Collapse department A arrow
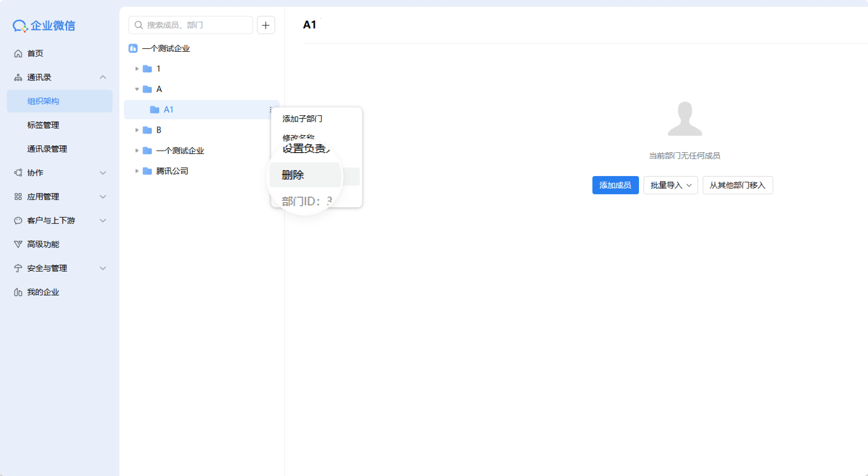Viewport: 868px width, 476px height. [137, 89]
